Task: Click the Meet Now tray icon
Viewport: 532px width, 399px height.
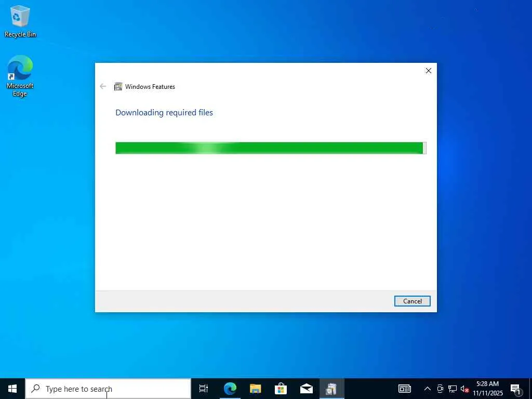Action: pos(440,389)
